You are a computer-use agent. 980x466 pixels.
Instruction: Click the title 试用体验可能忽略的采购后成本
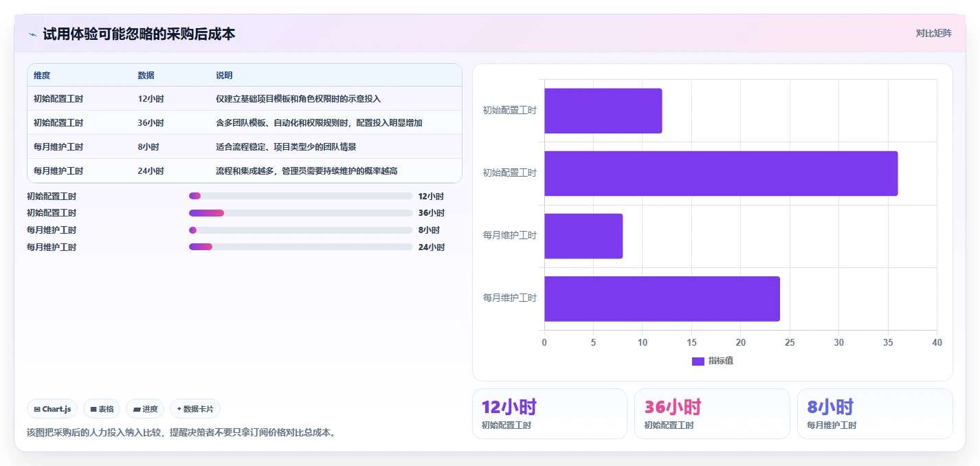tap(139, 34)
